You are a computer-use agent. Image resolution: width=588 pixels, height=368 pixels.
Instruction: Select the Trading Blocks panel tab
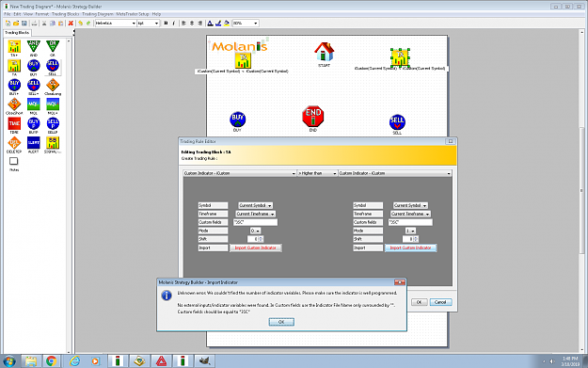click(17, 33)
